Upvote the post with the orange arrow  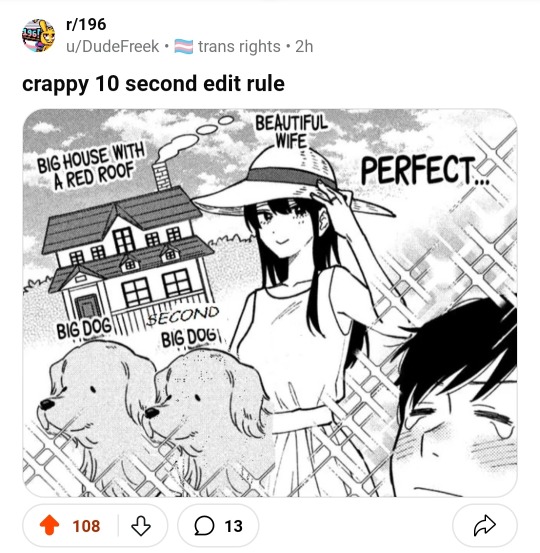coord(49,525)
